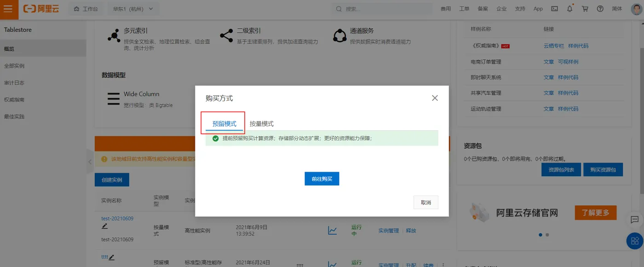Image resolution: width=644 pixels, height=267 pixels.
Task: Open the hamburger navigation menu
Action: click(8, 9)
